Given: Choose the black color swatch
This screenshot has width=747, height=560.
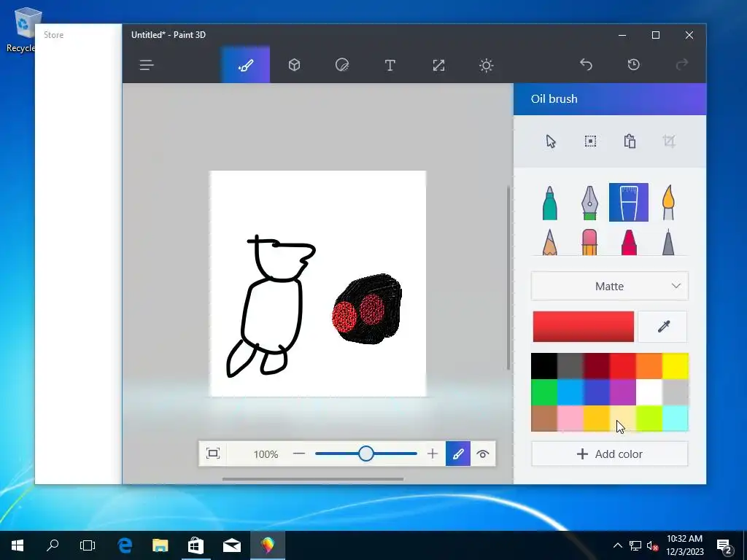Looking at the screenshot, I should pos(544,366).
